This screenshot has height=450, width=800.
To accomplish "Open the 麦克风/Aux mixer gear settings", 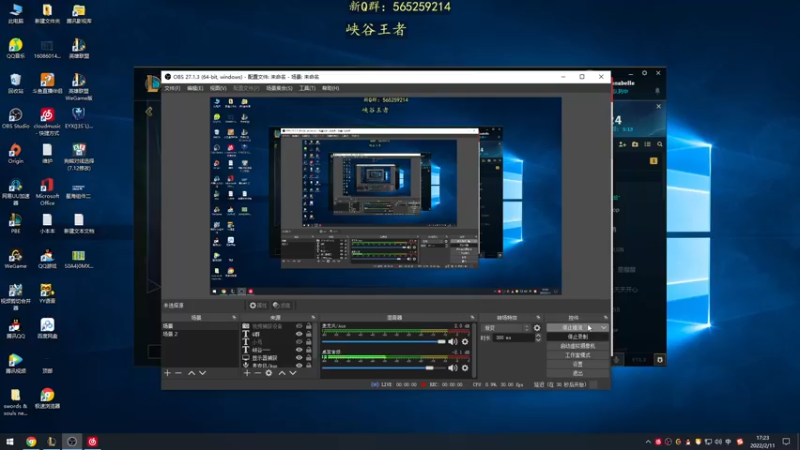I will coord(465,341).
